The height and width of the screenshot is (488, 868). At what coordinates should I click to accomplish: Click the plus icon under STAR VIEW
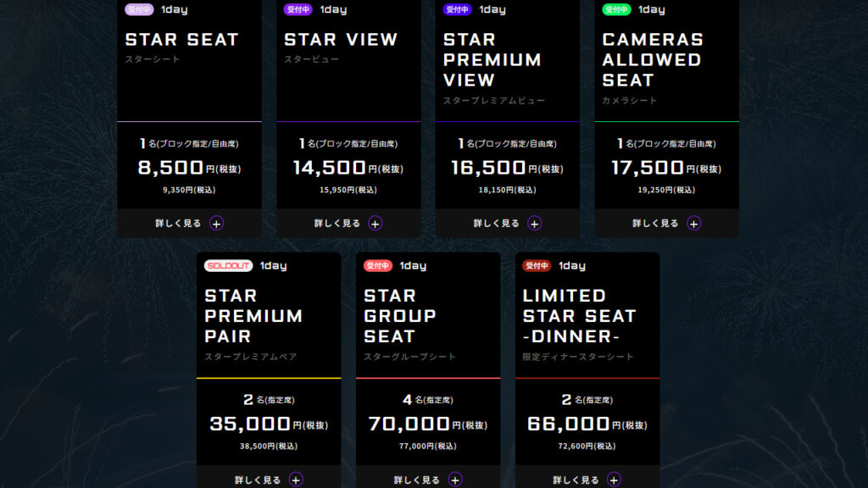(376, 224)
